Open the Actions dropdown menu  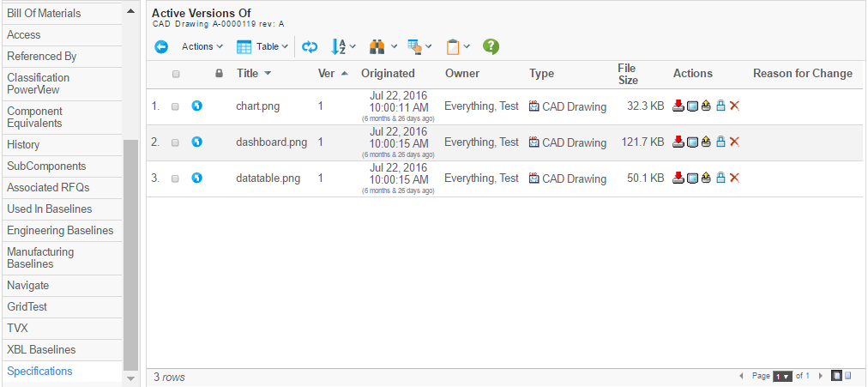pos(202,46)
